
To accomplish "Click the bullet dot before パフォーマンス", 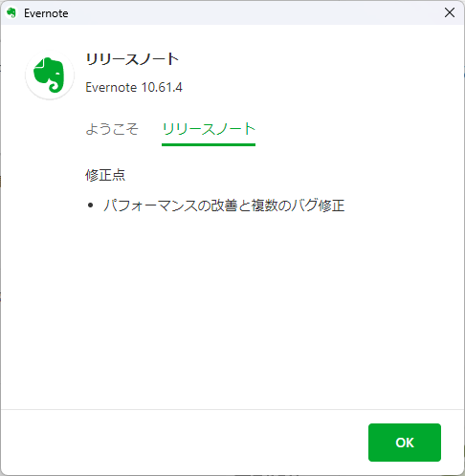I will [90, 206].
